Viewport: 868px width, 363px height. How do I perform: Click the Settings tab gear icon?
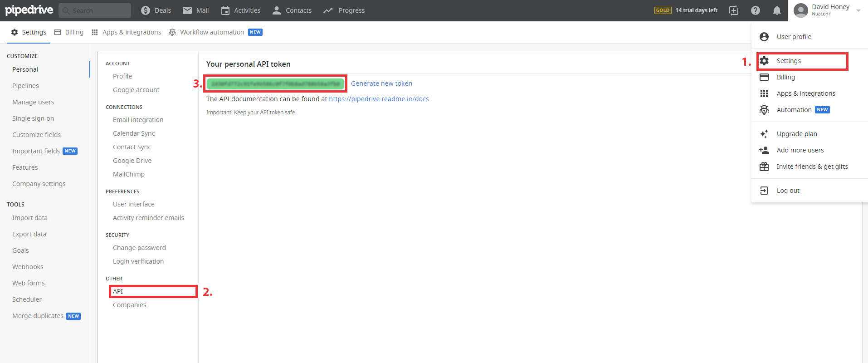(x=15, y=32)
